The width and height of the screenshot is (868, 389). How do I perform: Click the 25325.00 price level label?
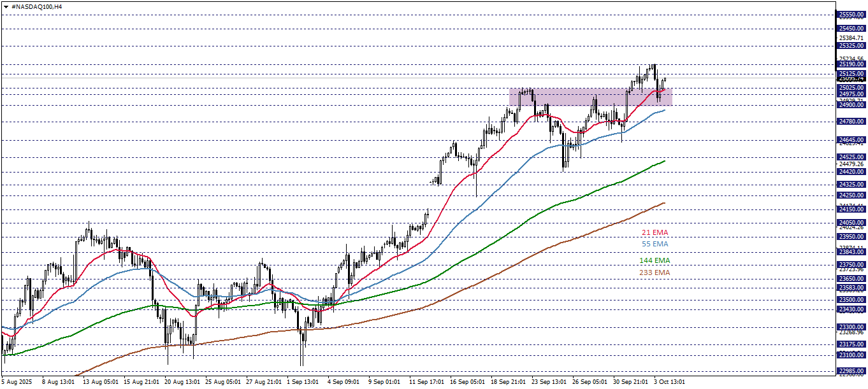coord(851,46)
